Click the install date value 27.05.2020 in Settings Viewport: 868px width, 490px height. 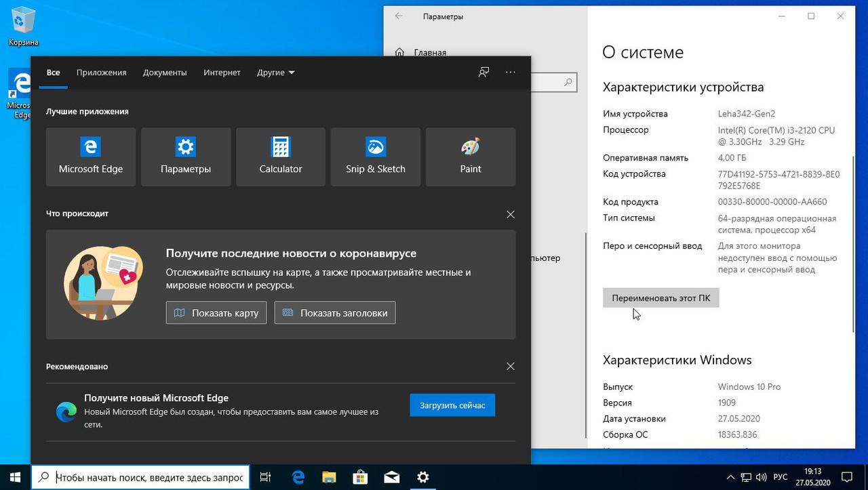[x=739, y=419]
